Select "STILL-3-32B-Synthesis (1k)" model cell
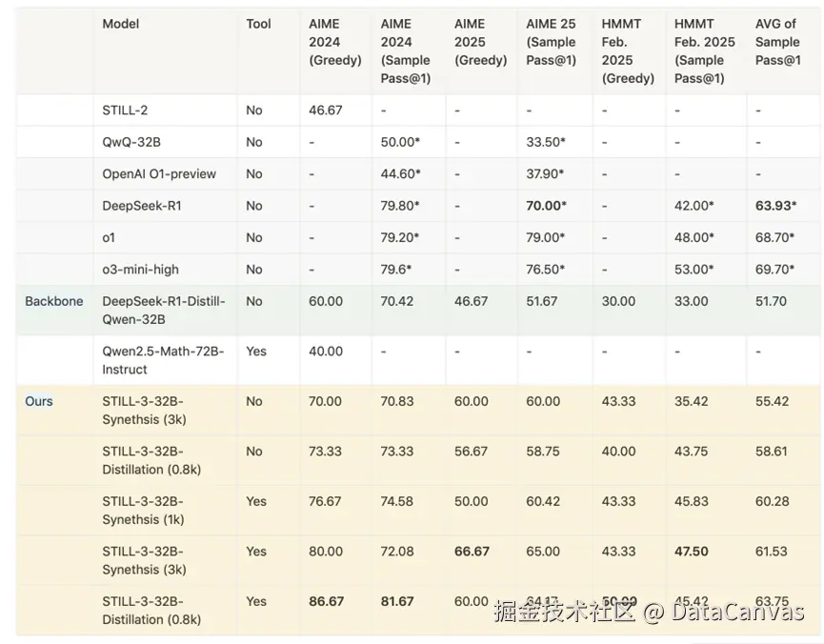 click(x=143, y=511)
